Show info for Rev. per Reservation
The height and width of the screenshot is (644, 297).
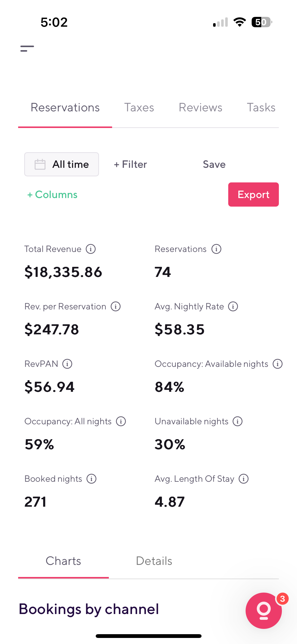tap(116, 306)
